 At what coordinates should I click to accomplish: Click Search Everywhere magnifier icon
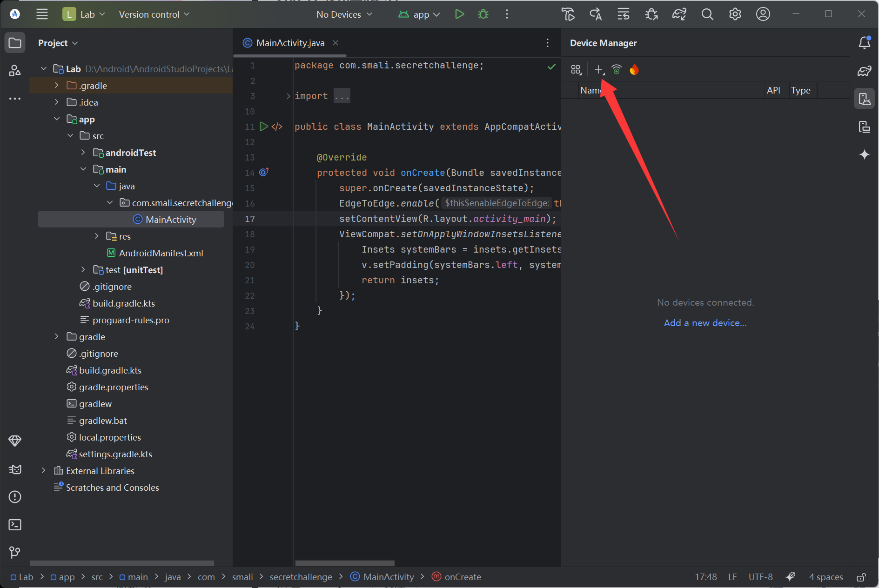click(x=707, y=14)
